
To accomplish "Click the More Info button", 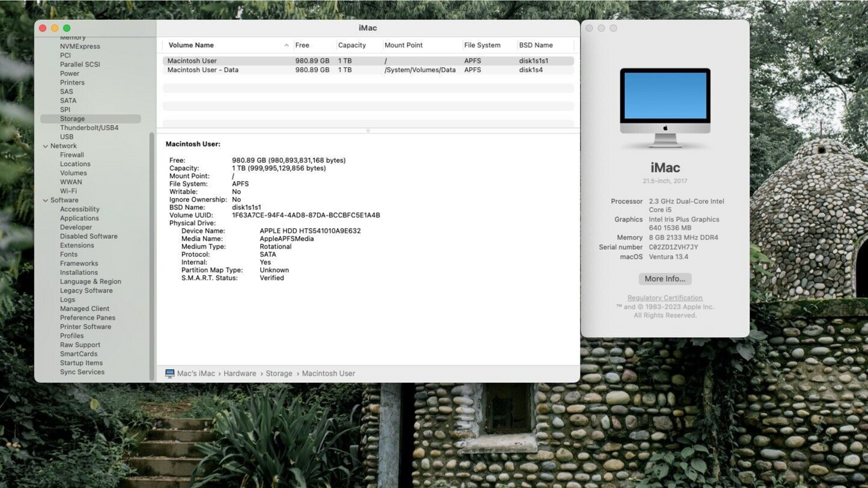I will click(x=664, y=279).
